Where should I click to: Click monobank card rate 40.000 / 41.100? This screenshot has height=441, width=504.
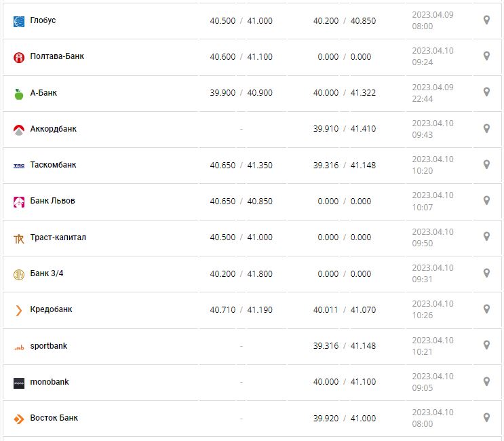345,382
